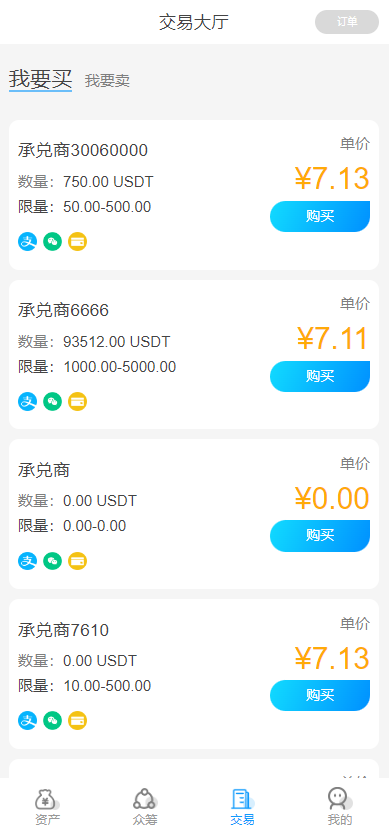Screen dimensions: 389x830
Task: Open the 订单 orders button
Action: (x=347, y=22)
